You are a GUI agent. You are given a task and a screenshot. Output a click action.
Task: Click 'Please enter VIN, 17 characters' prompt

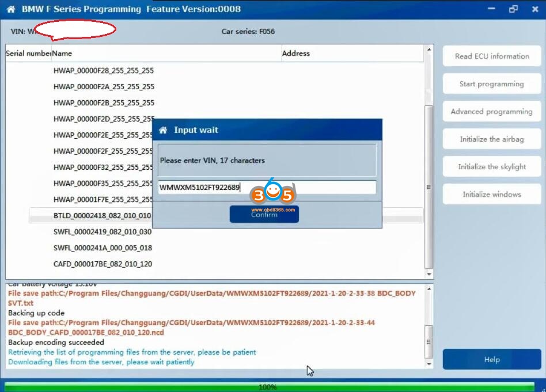click(212, 161)
